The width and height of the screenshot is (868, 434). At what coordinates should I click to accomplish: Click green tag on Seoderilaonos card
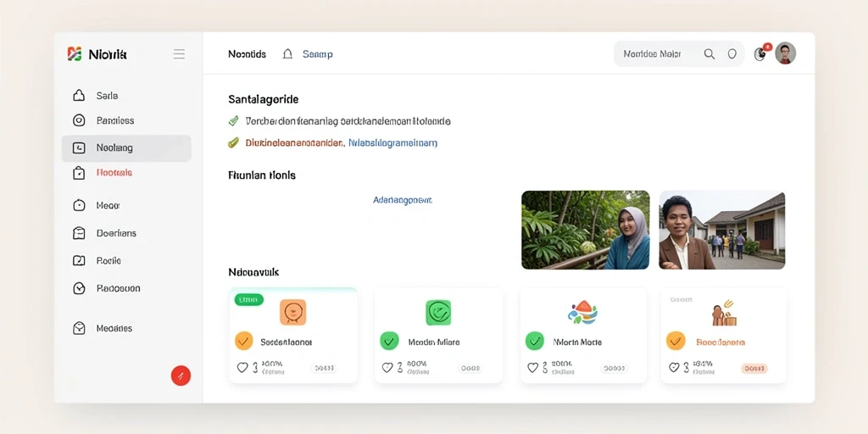coord(249,299)
